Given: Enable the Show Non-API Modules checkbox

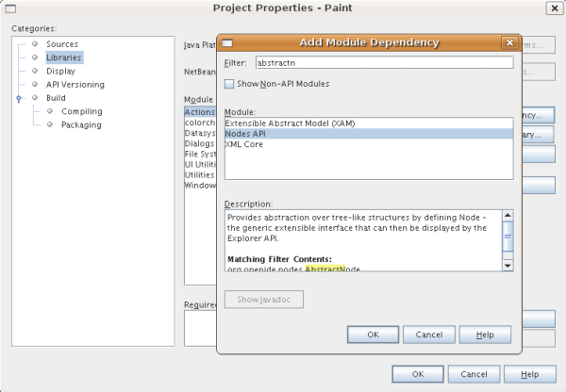Looking at the screenshot, I should pos(229,84).
